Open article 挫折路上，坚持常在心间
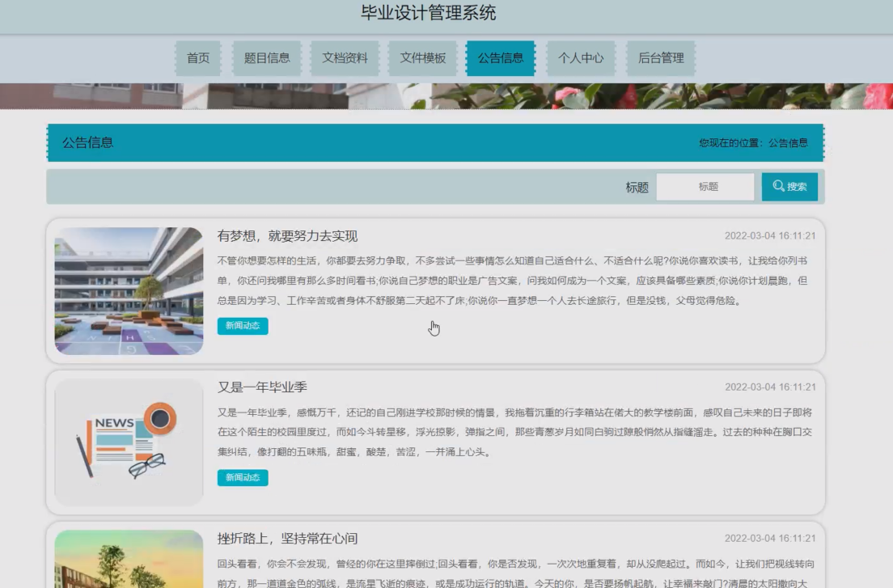Viewport: 893px width, 588px height. (x=287, y=539)
